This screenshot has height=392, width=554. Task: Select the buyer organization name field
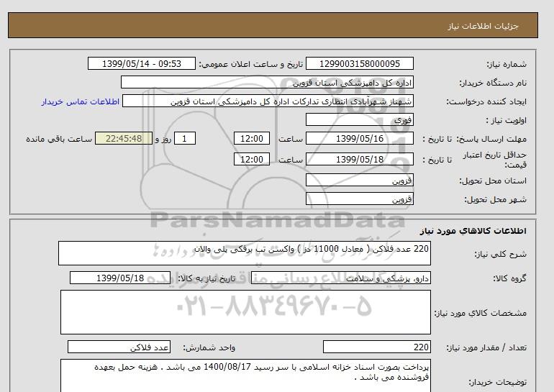tap(267, 82)
